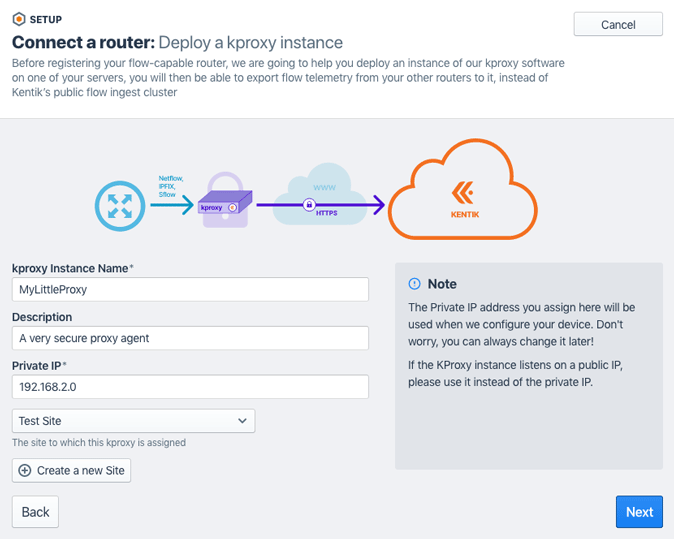Select the Description text field
The height and width of the screenshot is (539, 674).
pyautogui.click(x=190, y=338)
